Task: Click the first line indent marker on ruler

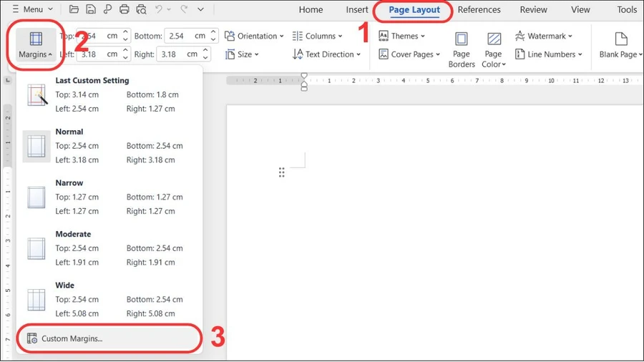Action: (304, 76)
